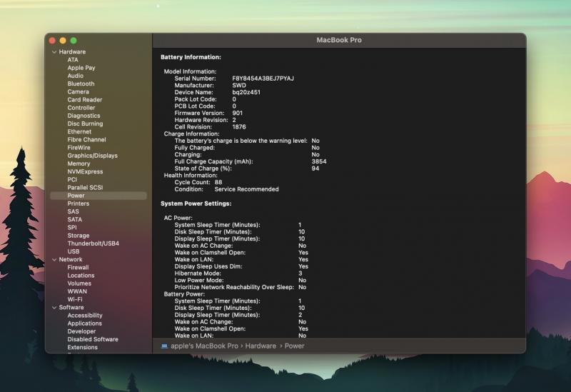Viewport: 571px width, 392px height.
Task: Click the Cycle Count value 88
Action: tap(218, 183)
